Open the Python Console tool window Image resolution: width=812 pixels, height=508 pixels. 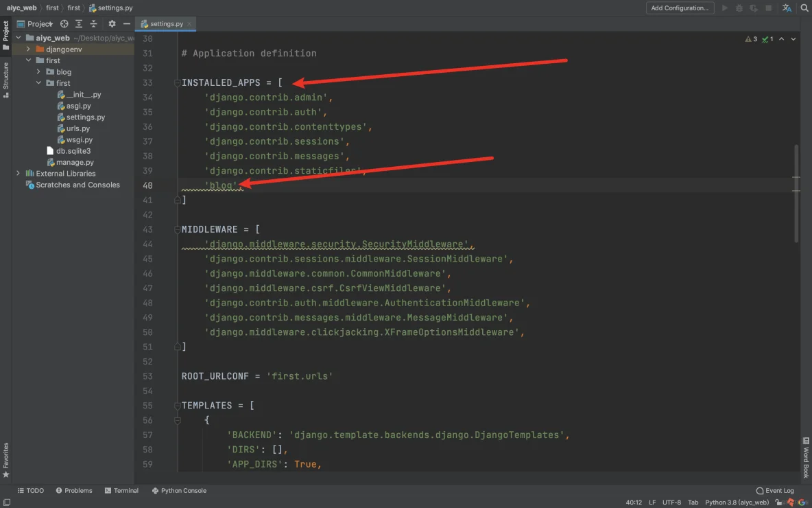click(179, 490)
